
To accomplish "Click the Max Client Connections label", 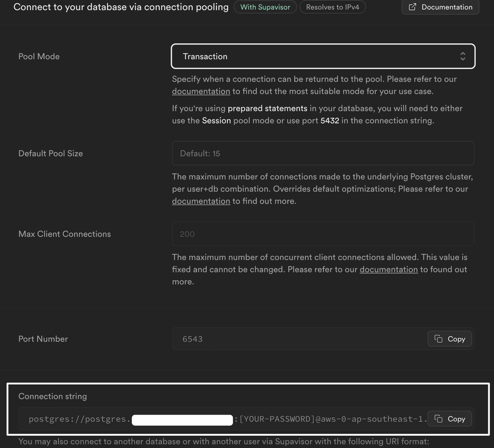I will pos(64,234).
